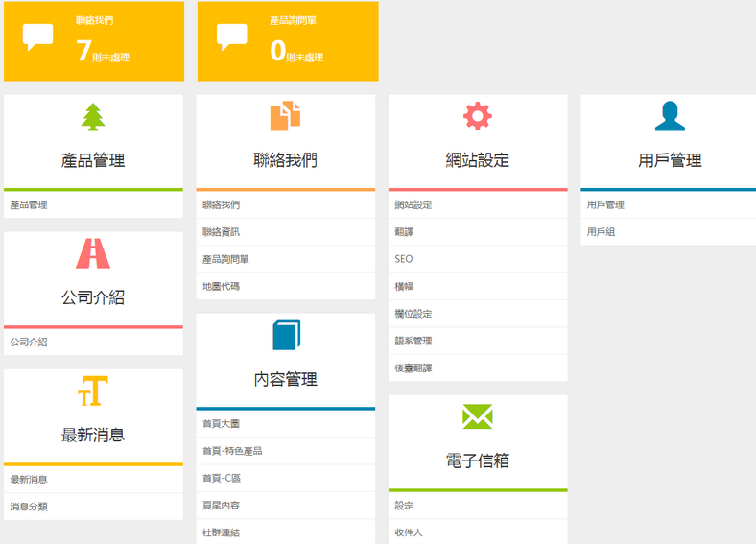The height and width of the screenshot is (544, 756).
Task: Click the blue book icon for 內容管理
Action: coord(286,335)
